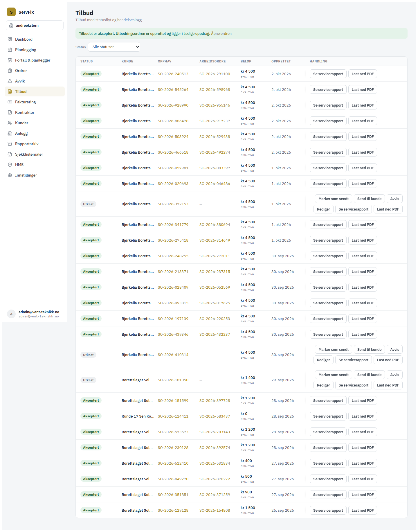Screen dimensions: 418x532
Task: Click the Ordrer clipboard icon
Action: click(10, 71)
